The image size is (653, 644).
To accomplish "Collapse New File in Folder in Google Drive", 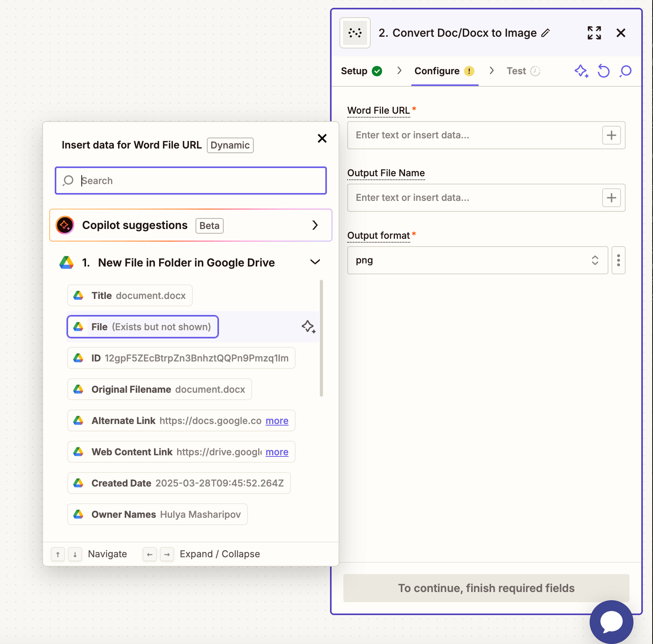I will (315, 262).
